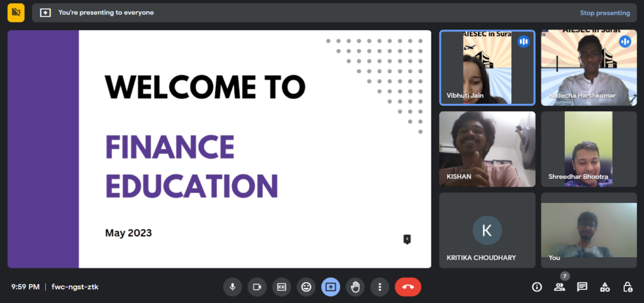Open chat with everyone
644x303 pixels.
(x=582, y=287)
